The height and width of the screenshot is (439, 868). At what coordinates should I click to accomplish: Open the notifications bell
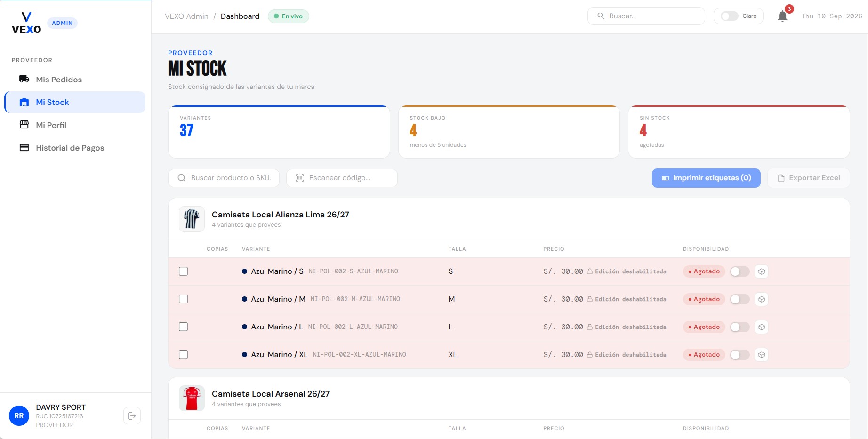pos(782,16)
